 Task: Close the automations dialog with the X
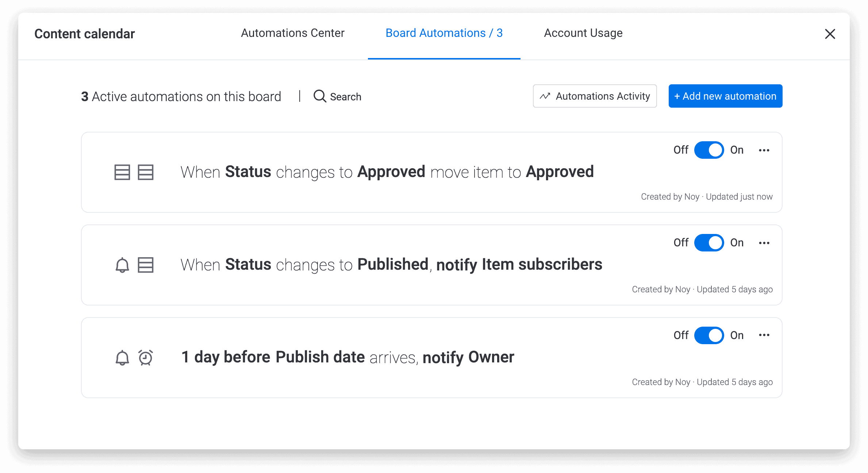830,34
